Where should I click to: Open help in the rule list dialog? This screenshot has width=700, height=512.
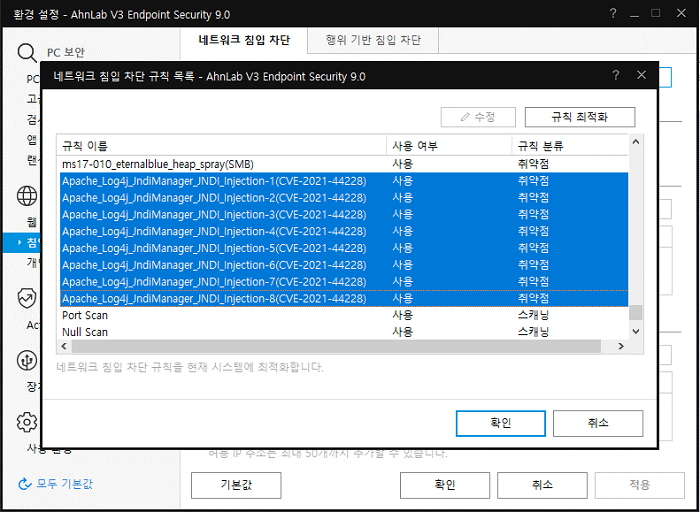point(616,75)
